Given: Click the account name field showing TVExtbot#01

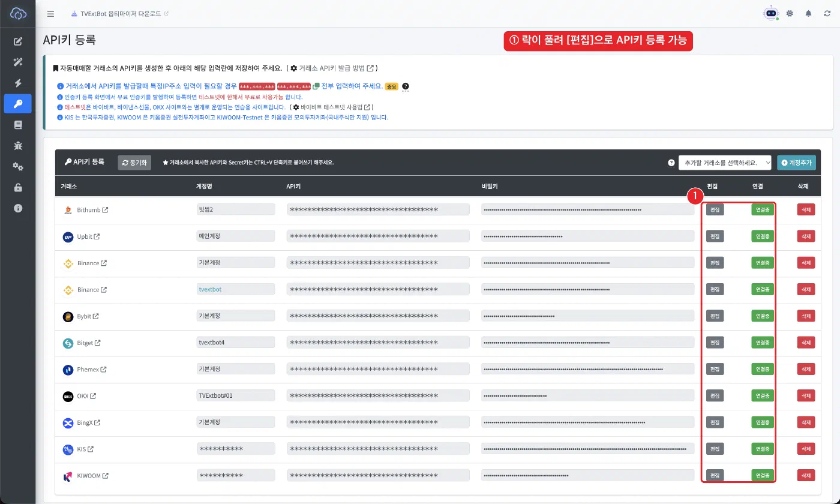Looking at the screenshot, I should (236, 396).
